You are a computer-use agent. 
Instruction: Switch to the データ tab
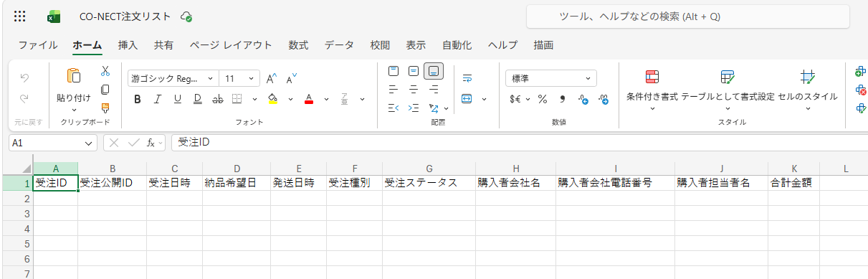pyautogui.click(x=339, y=44)
